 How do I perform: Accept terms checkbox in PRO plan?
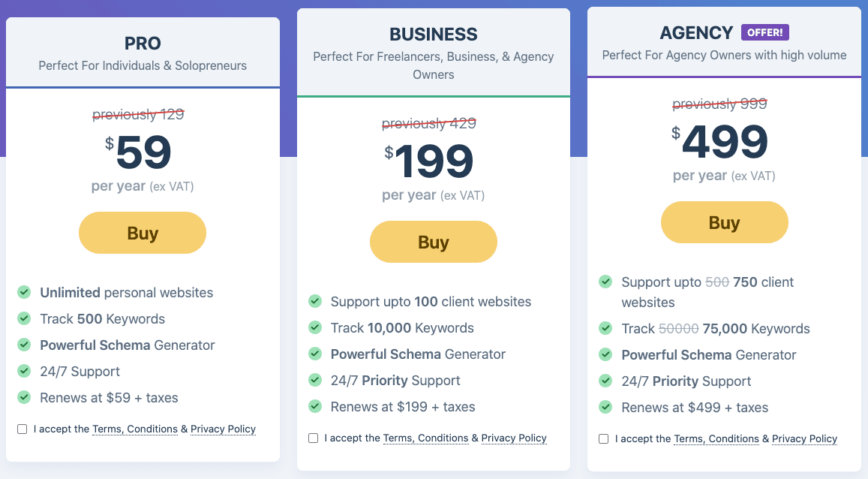(23, 429)
